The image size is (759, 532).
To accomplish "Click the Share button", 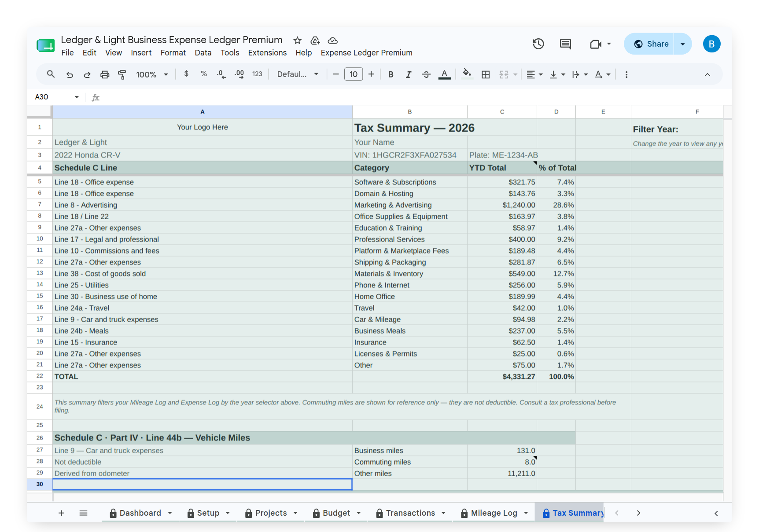I will click(650, 44).
